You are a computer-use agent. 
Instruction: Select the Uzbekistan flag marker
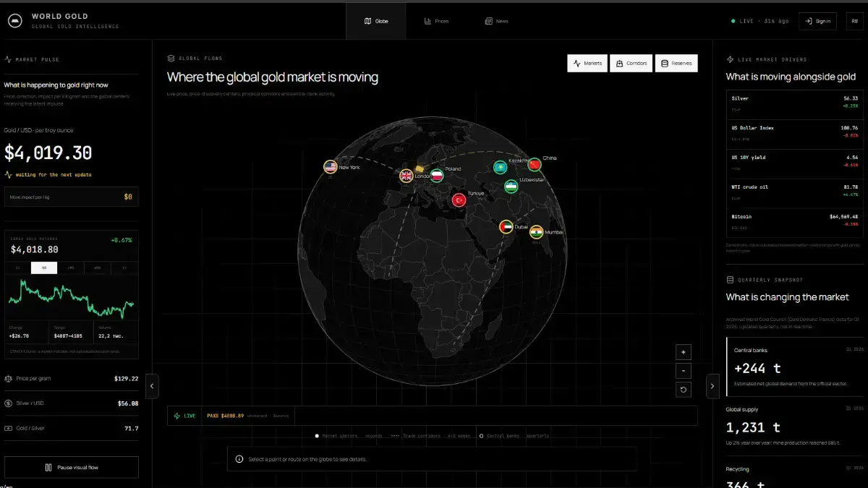511,187
